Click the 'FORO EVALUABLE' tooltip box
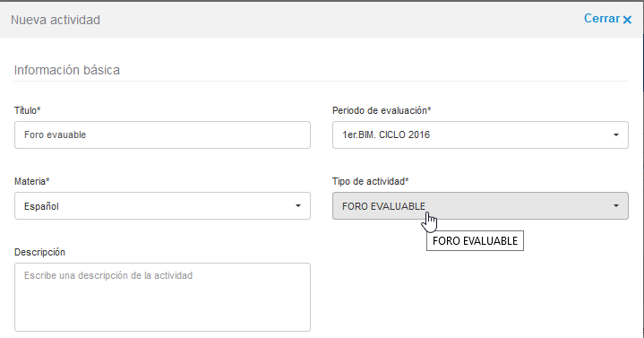644x338 pixels. (476, 240)
